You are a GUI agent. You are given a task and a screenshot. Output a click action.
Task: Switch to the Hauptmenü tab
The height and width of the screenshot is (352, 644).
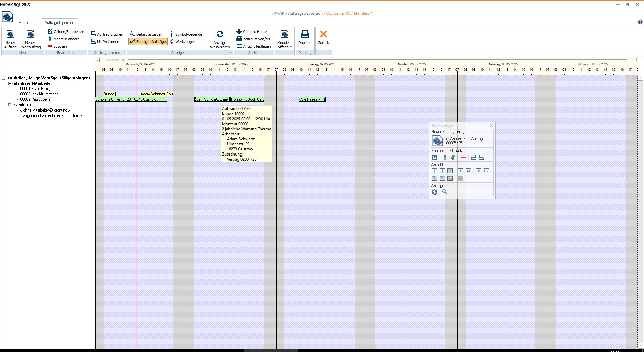[28, 23]
